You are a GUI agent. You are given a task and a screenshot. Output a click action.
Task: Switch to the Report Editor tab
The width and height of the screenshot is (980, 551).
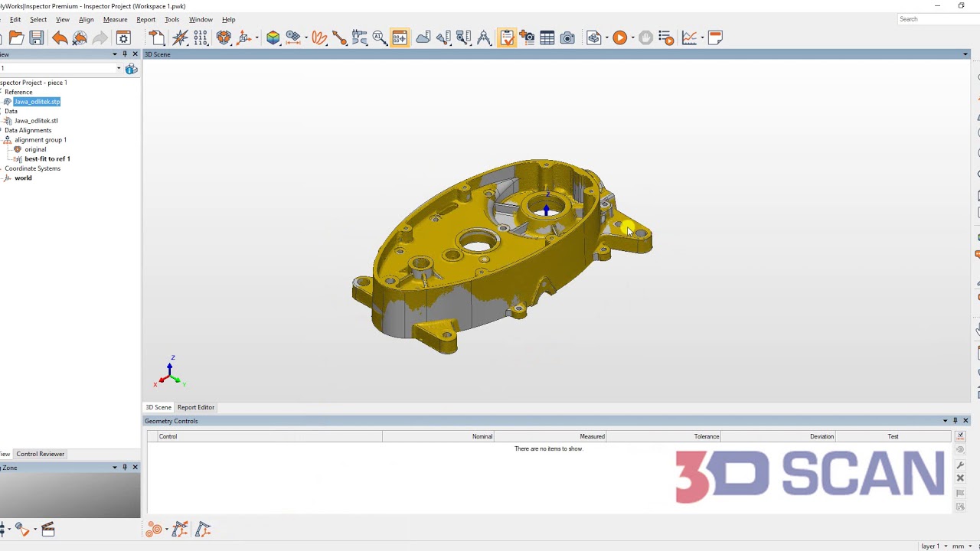[195, 407]
